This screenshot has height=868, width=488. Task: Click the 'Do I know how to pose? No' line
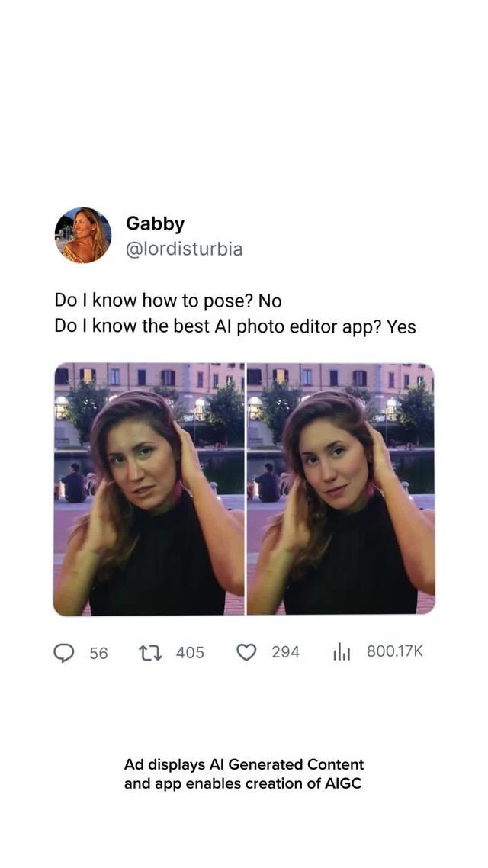[x=169, y=301]
